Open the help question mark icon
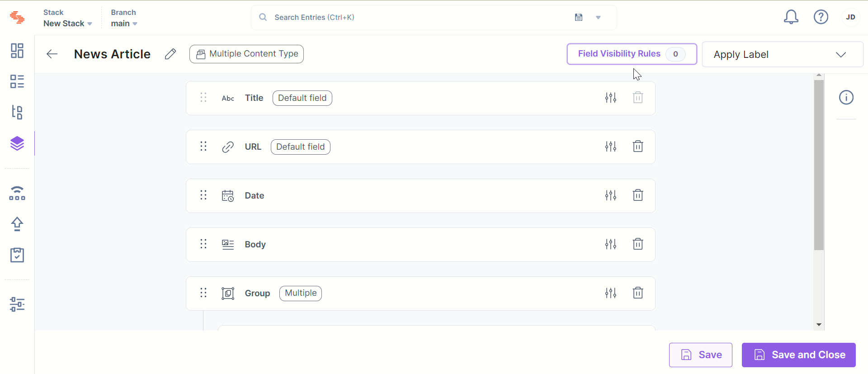Screen dimensions: 868x374 (821, 17)
